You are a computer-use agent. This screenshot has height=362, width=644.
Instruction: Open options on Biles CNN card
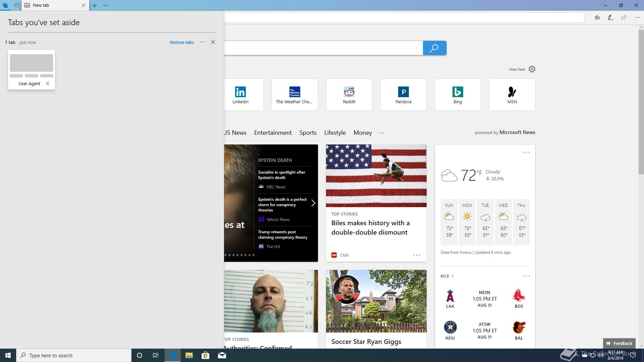point(417,255)
